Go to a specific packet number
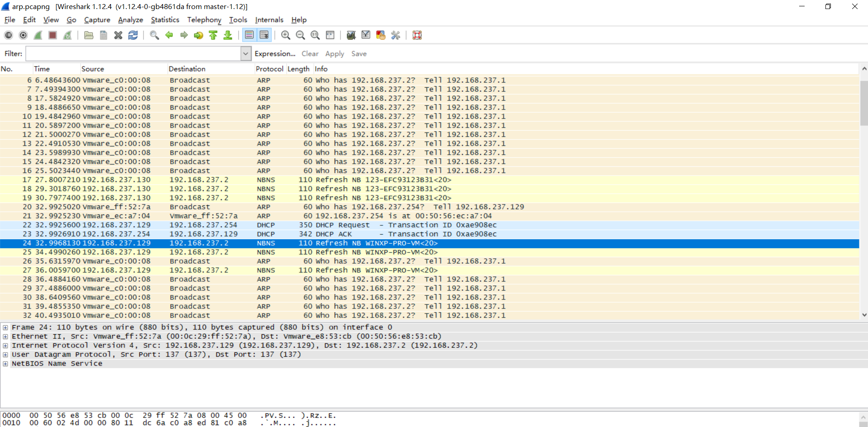The image size is (868, 427). coord(198,35)
